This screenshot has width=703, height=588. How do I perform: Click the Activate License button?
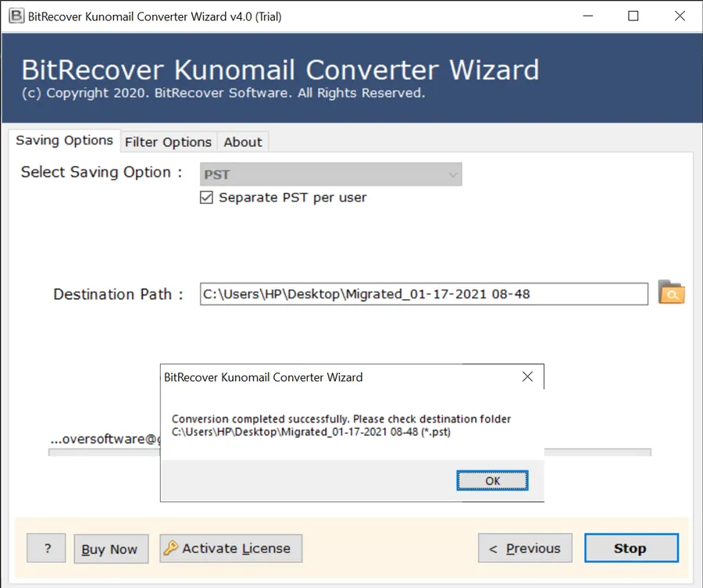(x=231, y=548)
